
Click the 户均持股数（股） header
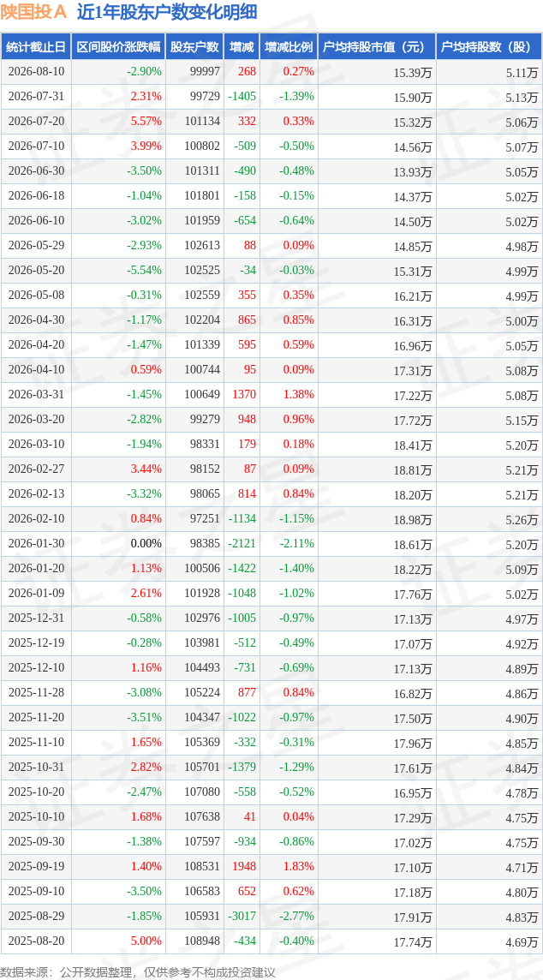coord(489,47)
